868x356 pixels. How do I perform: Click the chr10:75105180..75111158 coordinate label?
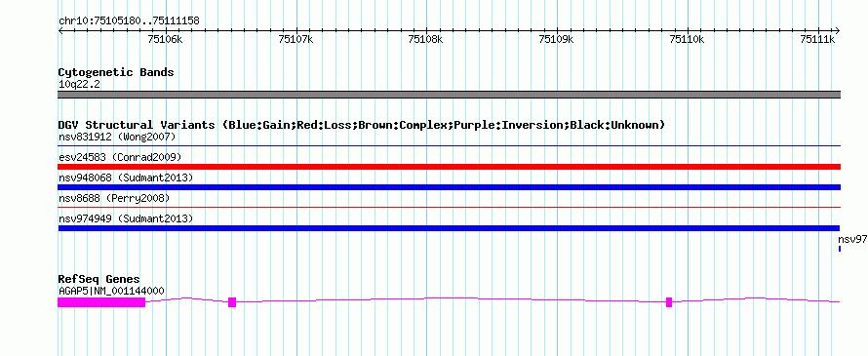129,21
